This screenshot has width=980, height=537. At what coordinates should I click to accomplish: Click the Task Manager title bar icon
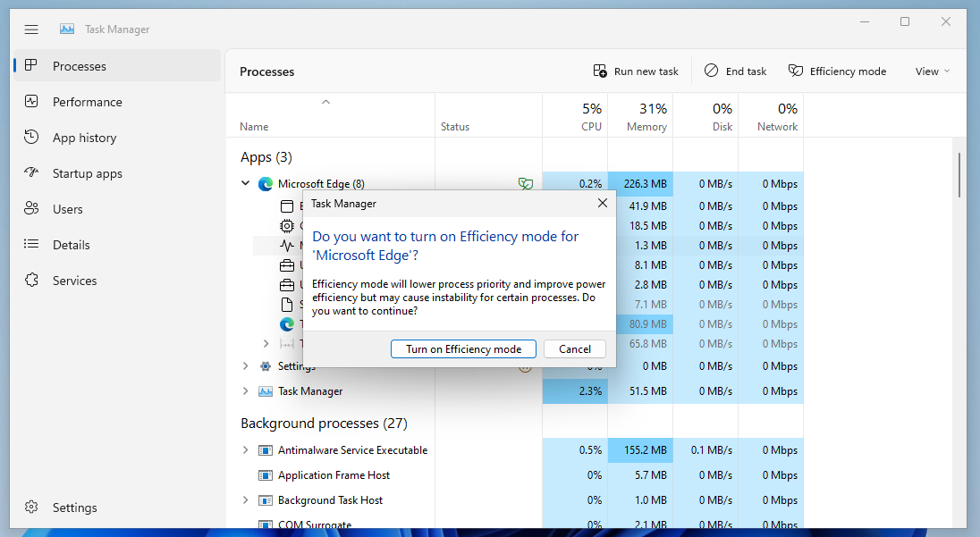67,29
